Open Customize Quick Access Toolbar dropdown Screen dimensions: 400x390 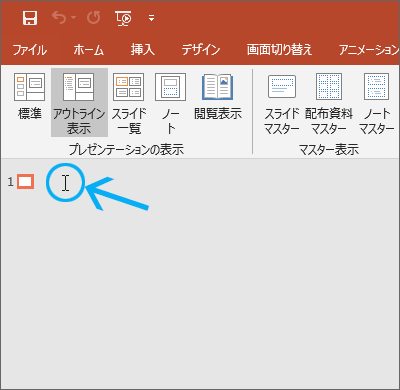tap(151, 18)
